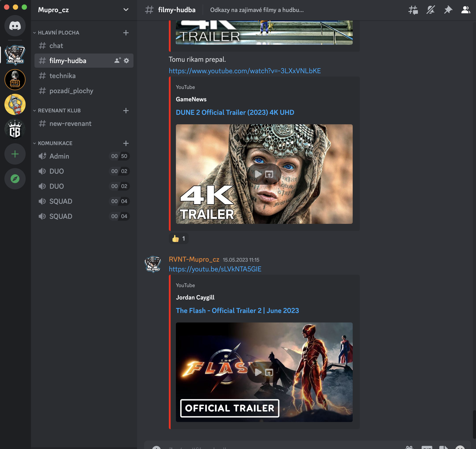This screenshot has height=449, width=476.
Task: Click Jordan Caygill author name
Action: (x=195, y=297)
